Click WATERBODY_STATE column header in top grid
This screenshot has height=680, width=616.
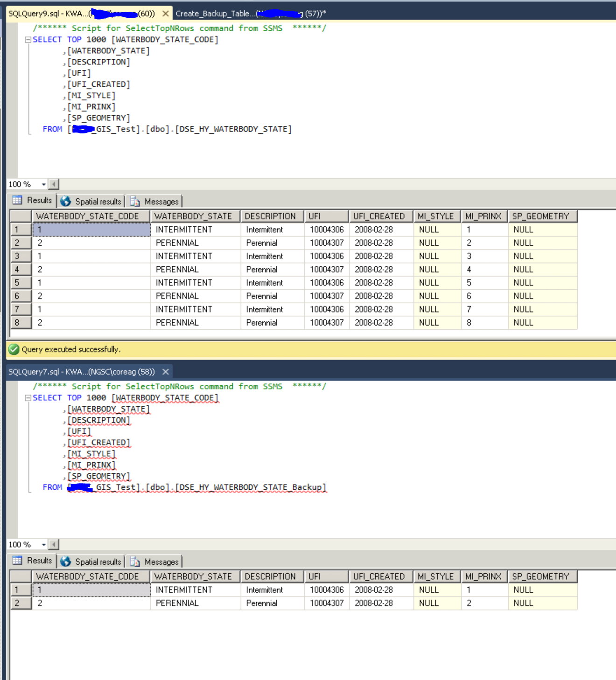[x=195, y=216]
